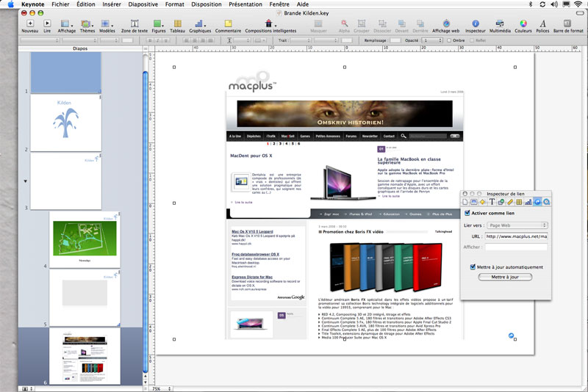
Task: Open the Aide menu
Action: point(303,4)
